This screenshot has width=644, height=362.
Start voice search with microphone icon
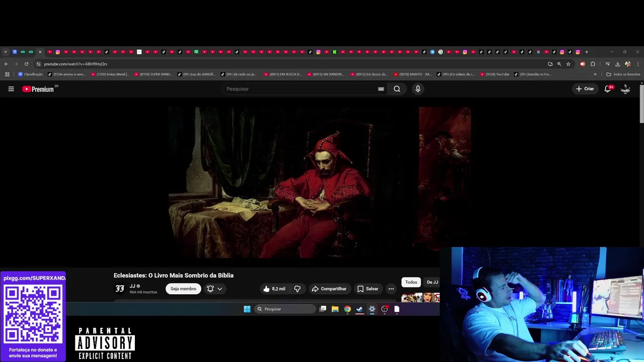[x=418, y=89]
